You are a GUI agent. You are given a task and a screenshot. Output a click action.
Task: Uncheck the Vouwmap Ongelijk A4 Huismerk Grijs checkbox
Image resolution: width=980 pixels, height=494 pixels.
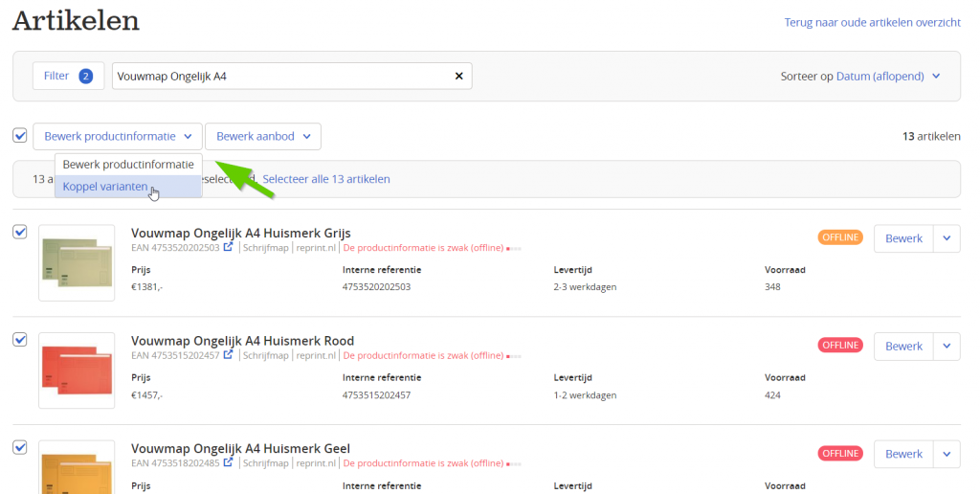(x=20, y=232)
